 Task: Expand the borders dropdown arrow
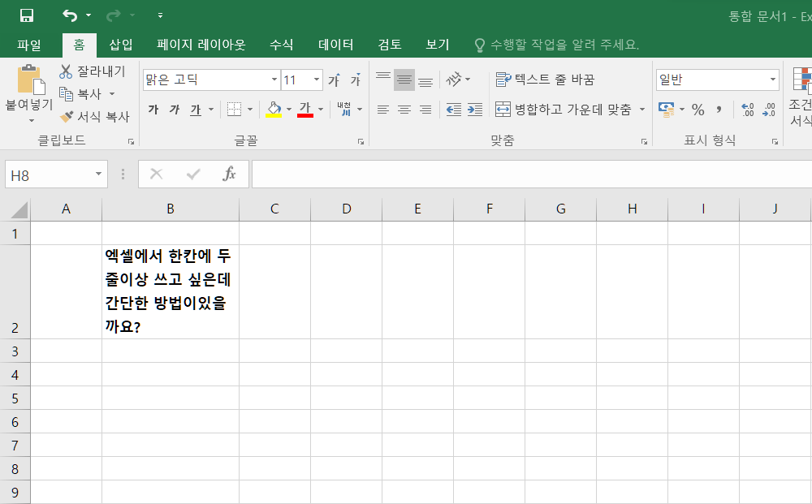[250, 110]
